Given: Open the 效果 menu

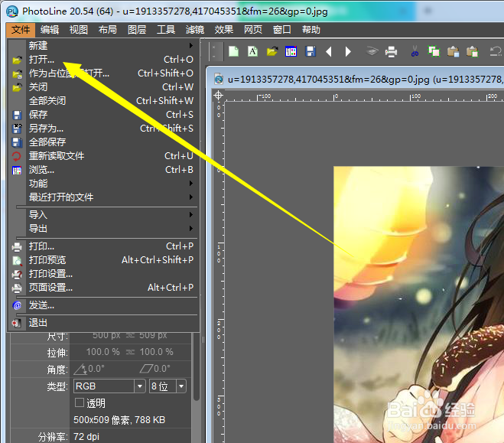Looking at the screenshot, I should tap(224, 30).
